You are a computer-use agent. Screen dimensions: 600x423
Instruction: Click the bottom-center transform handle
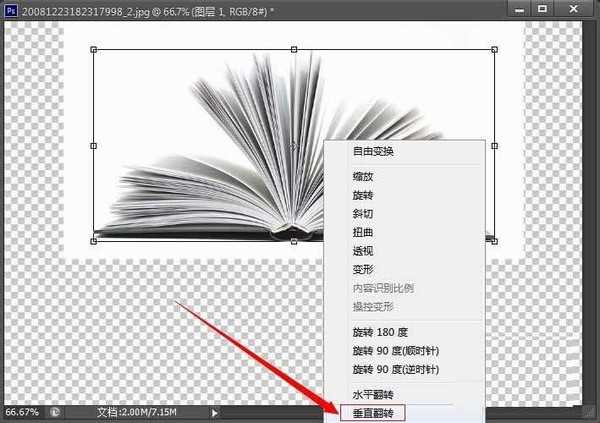coord(294,240)
